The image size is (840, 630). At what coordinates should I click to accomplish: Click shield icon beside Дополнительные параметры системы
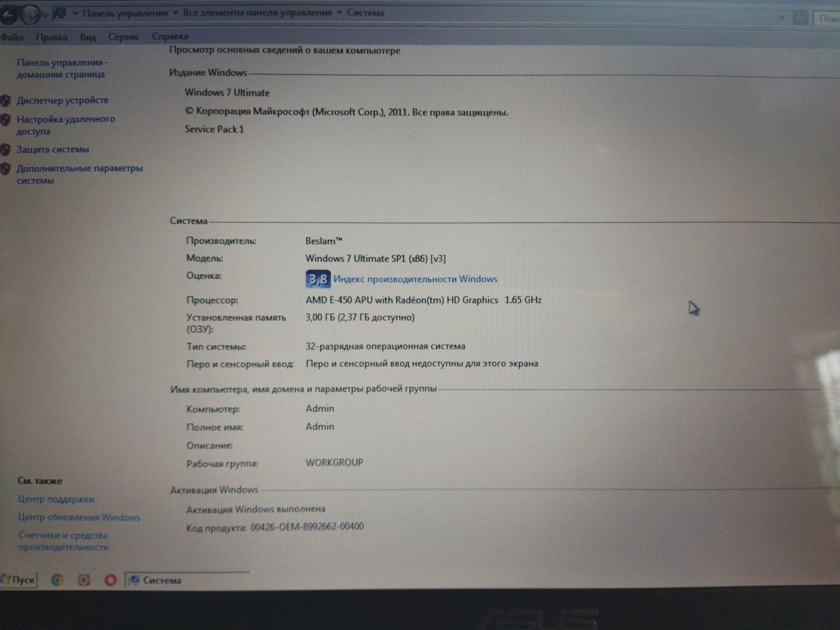[5, 169]
